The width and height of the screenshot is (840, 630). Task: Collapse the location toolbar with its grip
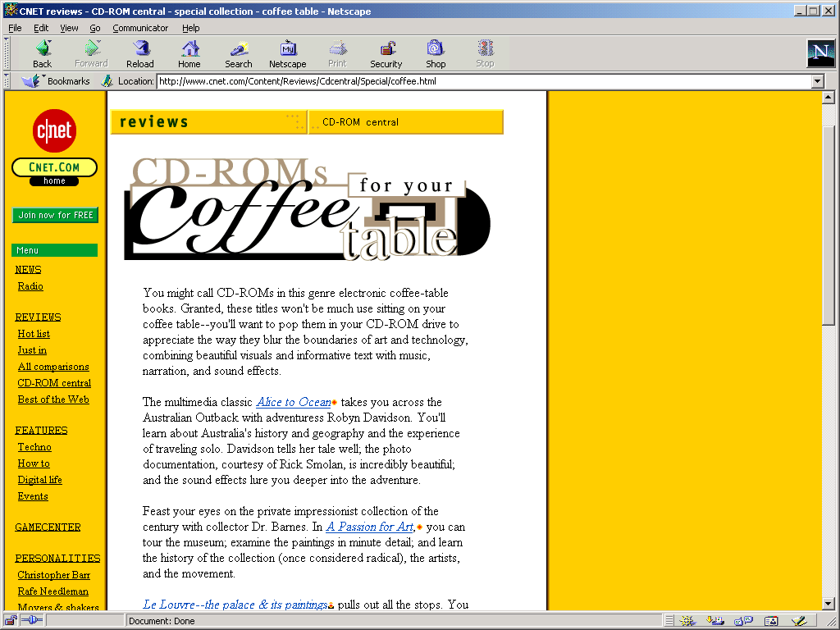coord(7,81)
